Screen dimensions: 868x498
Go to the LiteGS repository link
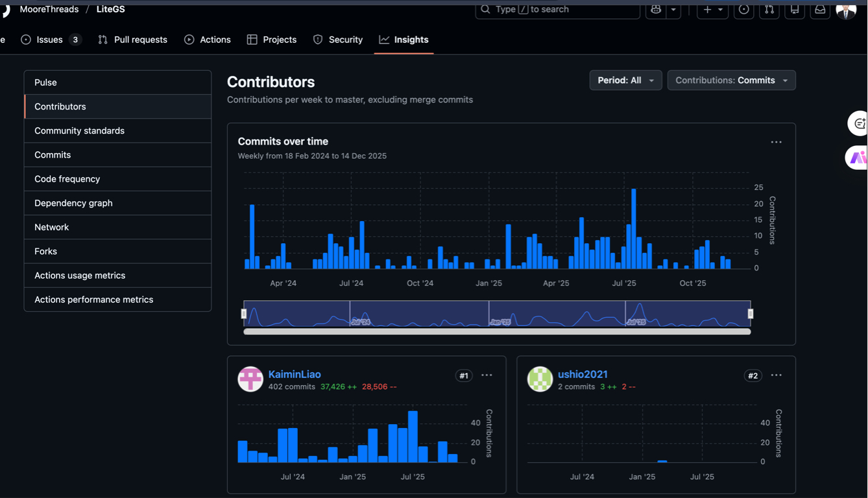coord(111,10)
